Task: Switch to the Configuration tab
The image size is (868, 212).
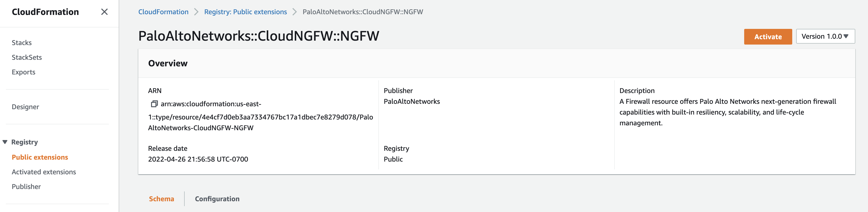Action: point(217,199)
